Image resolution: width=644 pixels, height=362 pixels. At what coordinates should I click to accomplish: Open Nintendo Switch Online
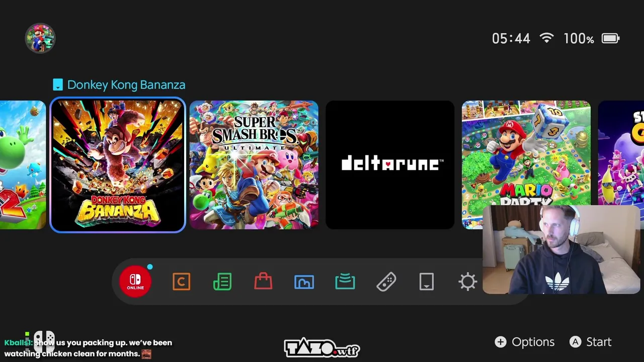click(x=135, y=282)
